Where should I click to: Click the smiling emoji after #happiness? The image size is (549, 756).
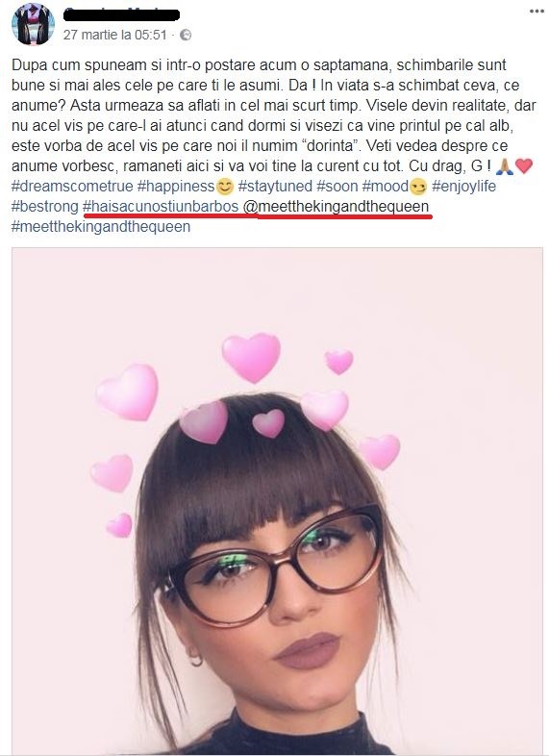click(225, 186)
